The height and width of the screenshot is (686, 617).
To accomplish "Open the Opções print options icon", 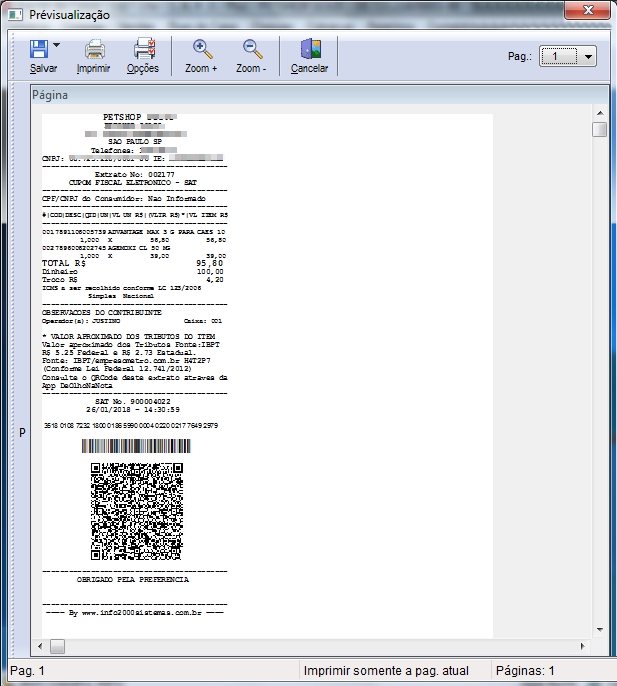I will pyautogui.click(x=144, y=49).
